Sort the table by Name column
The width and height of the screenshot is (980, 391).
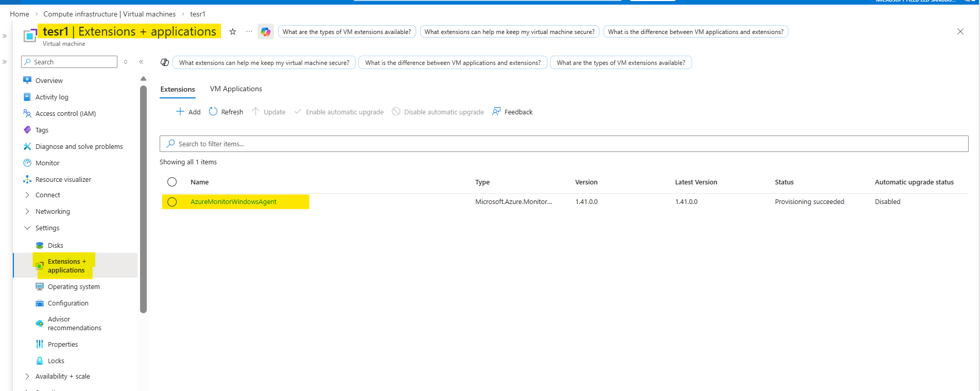[x=199, y=182]
